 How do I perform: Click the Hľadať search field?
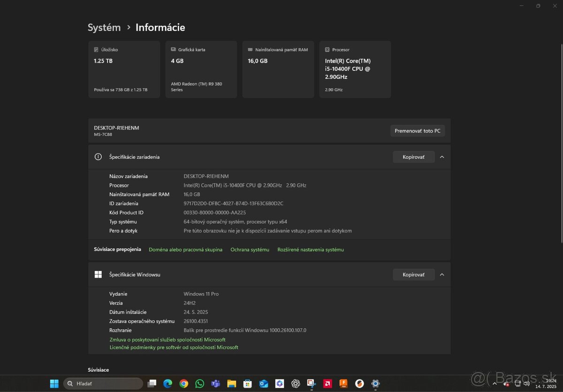pyautogui.click(x=103, y=383)
